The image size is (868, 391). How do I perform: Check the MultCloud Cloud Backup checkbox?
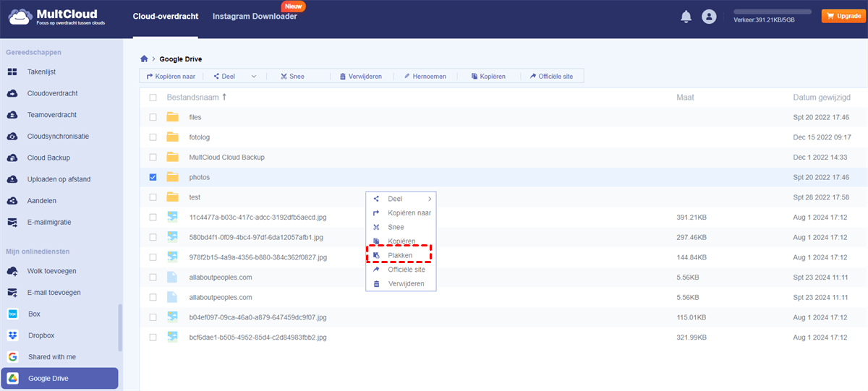(x=153, y=157)
